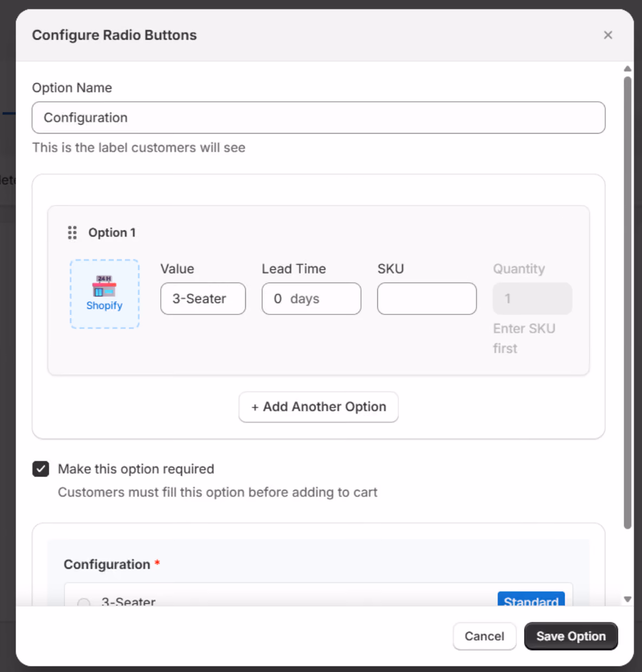The width and height of the screenshot is (642, 672).
Task: Click the 'Customers must fill this option' description
Action: tap(218, 492)
